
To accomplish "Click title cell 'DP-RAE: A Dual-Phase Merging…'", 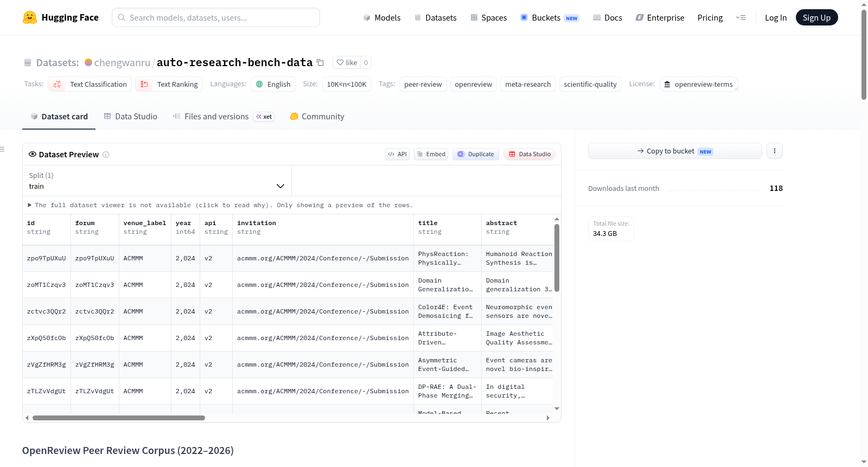I will [447, 391].
